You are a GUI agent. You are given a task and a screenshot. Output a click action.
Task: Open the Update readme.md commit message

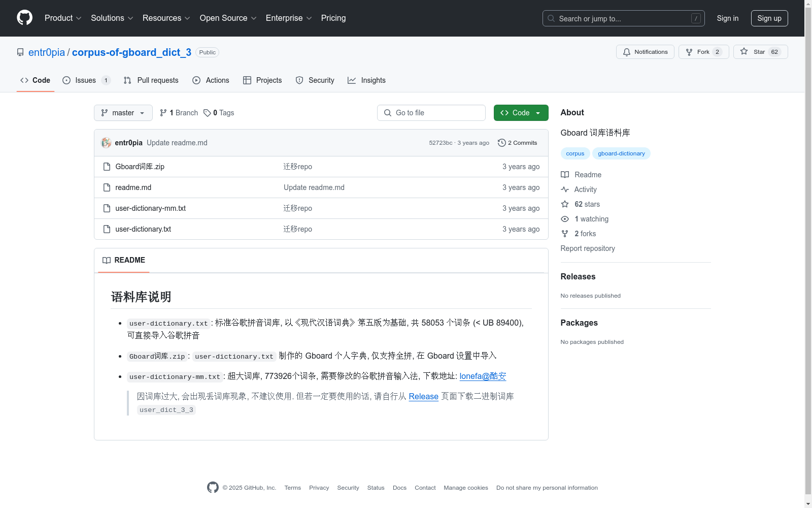click(177, 143)
